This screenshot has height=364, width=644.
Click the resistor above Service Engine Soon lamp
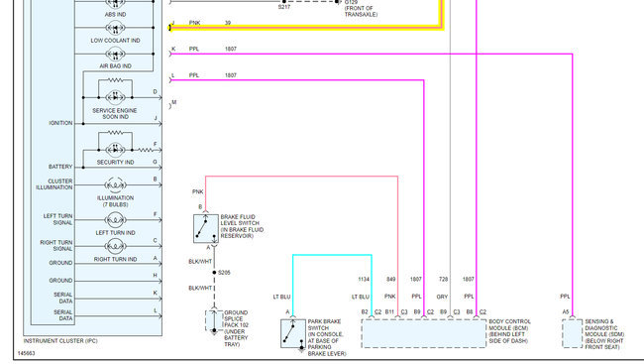(115, 80)
